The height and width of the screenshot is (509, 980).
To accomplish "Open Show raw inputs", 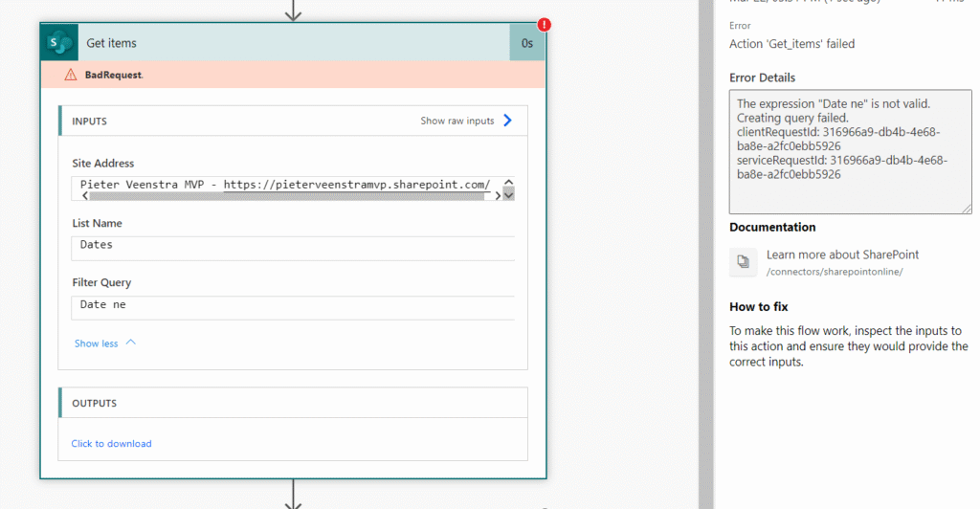I will pyautogui.click(x=457, y=121).
